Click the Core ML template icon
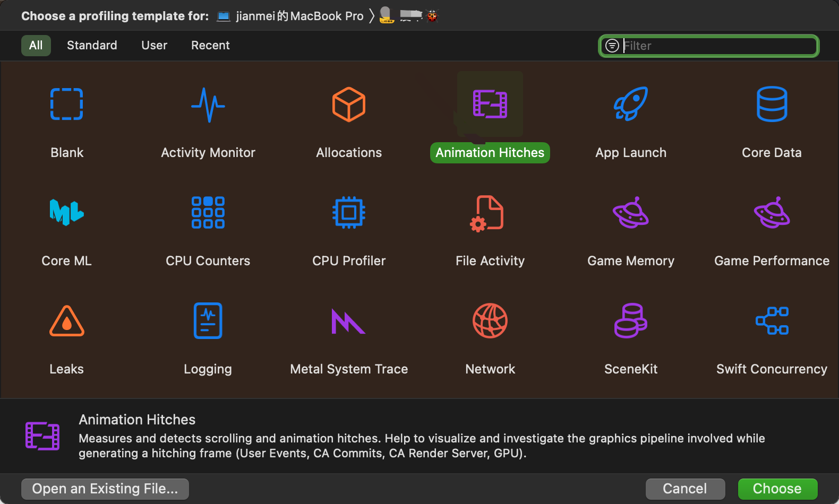 66,212
